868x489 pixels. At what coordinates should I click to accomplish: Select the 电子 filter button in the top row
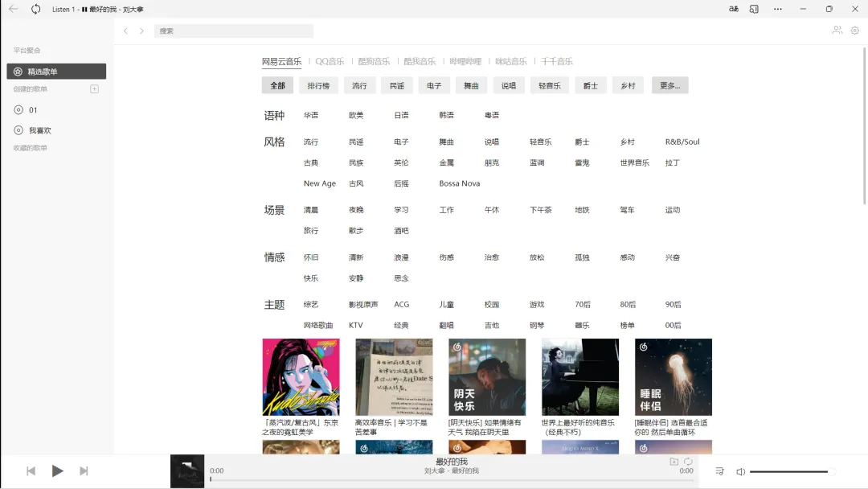coord(434,85)
